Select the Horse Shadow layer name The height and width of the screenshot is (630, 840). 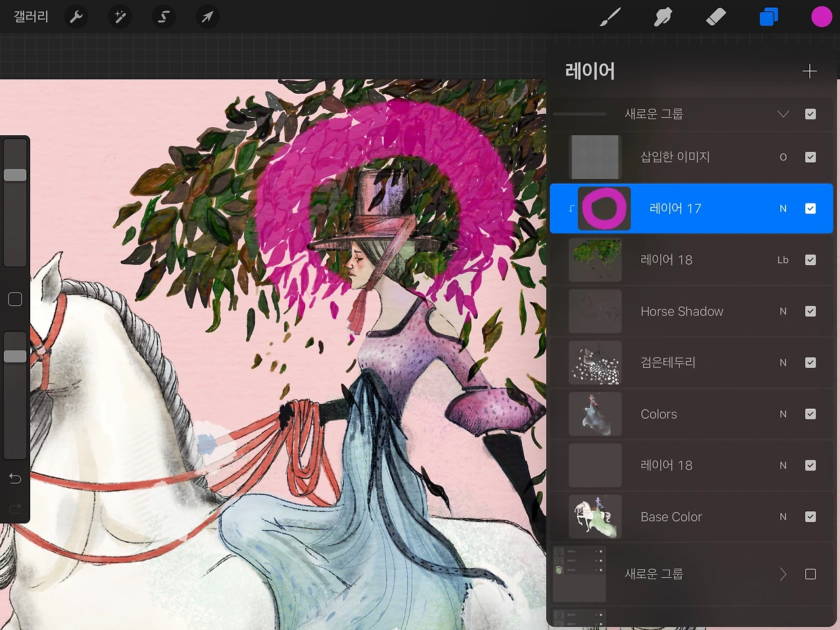pos(682,312)
